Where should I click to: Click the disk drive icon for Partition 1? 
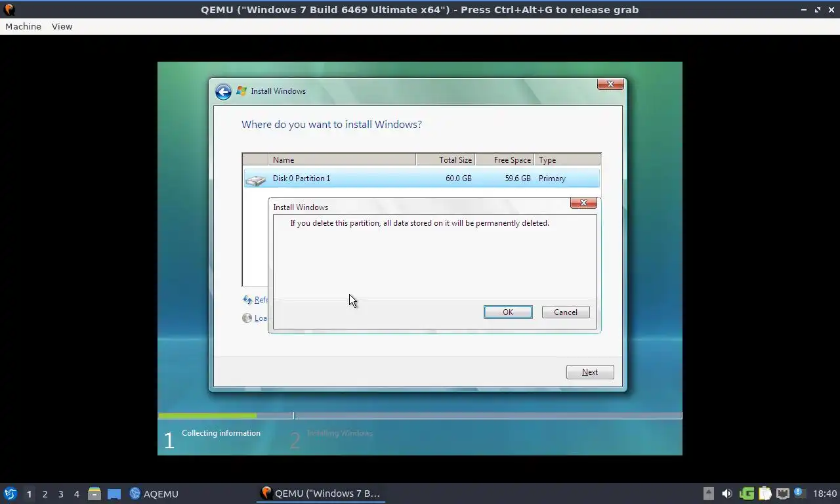[x=255, y=179]
